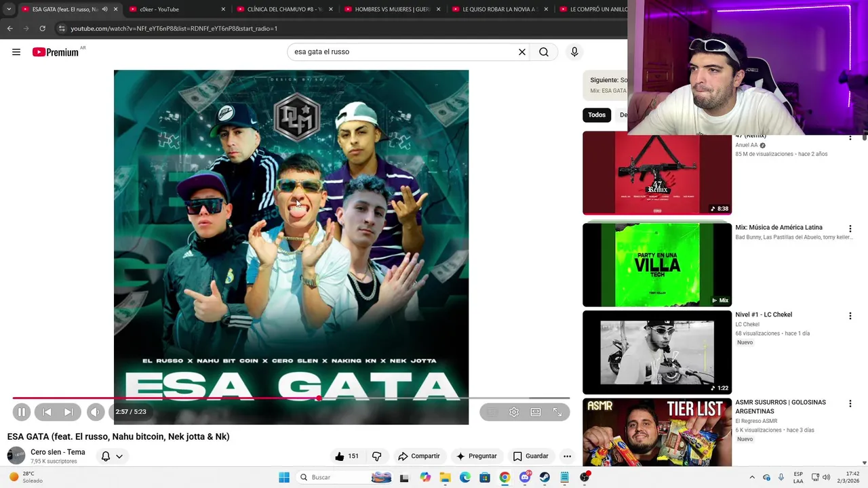Image resolution: width=868 pixels, height=488 pixels.
Task: Click the red progress bar scrubber
Action: tap(319, 398)
